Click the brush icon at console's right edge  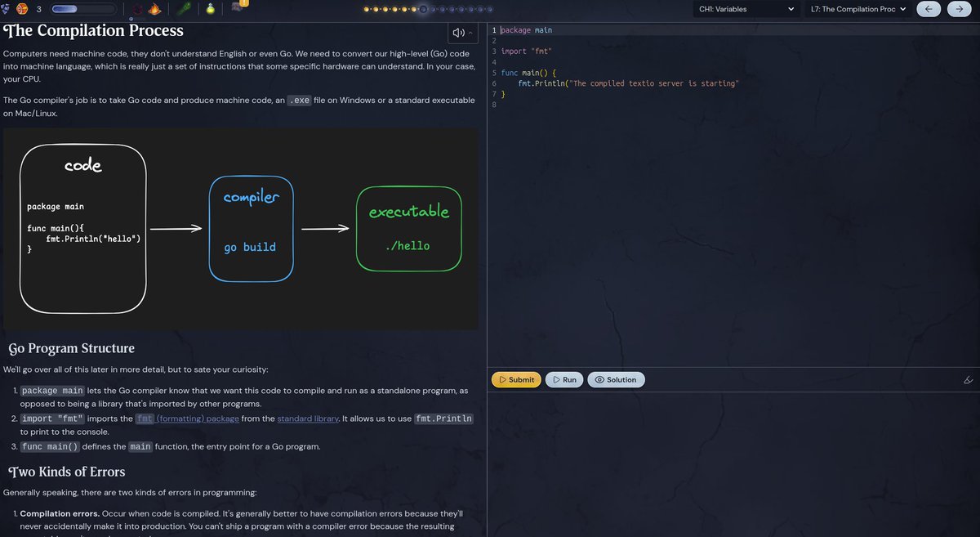click(968, 380)
